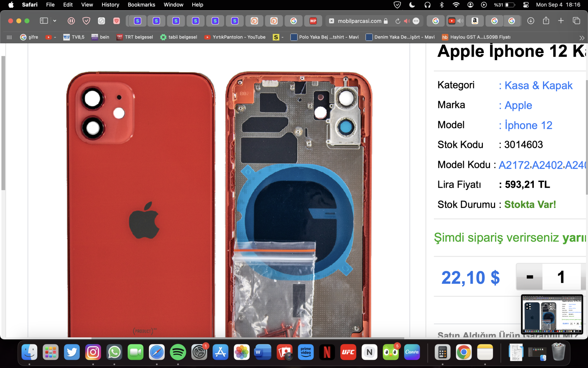Screen dimensions: 588x368
Task: Open the Bookmarks menu
Action: [142, 5]
